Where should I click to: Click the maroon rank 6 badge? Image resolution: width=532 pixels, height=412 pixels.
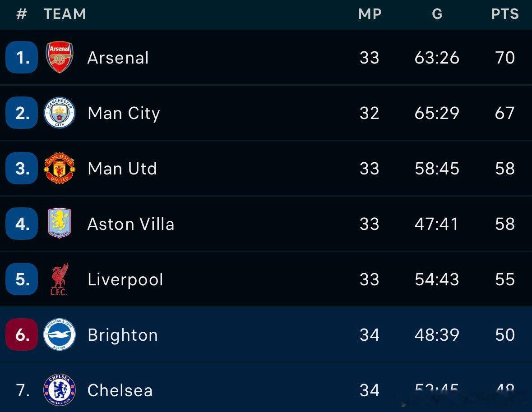pyautogui.click(x=22, y=334)
